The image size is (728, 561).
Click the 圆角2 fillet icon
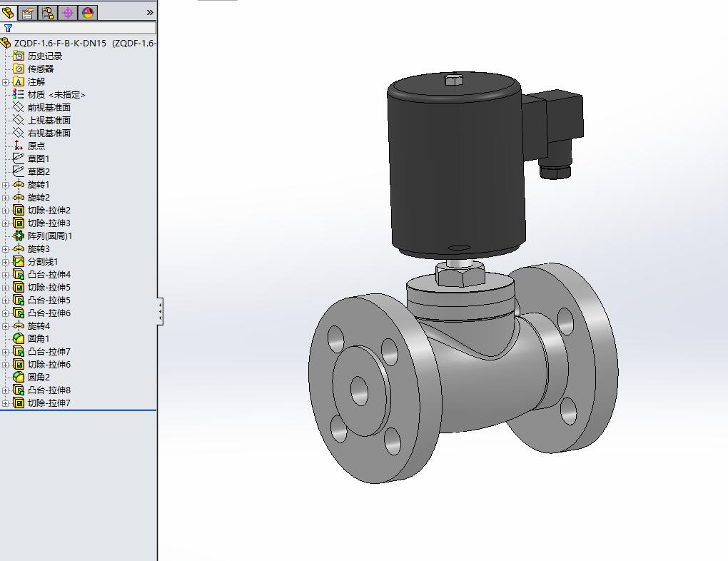[x=18, y=377]
